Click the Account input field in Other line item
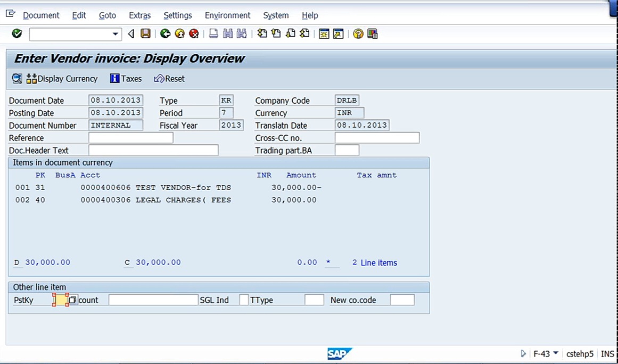 tap(153, 300)
